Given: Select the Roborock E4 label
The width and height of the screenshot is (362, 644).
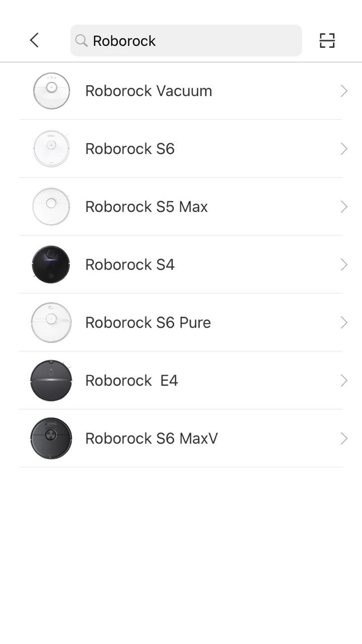Looking at the screenshot, I should 131,380.
